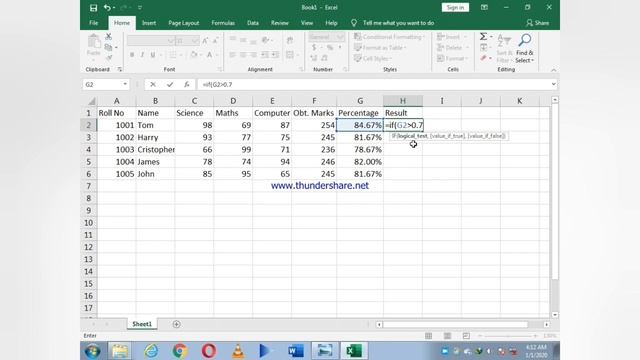The image size is (640, 360).
Task: Click Share person icon
Action: 529,23
